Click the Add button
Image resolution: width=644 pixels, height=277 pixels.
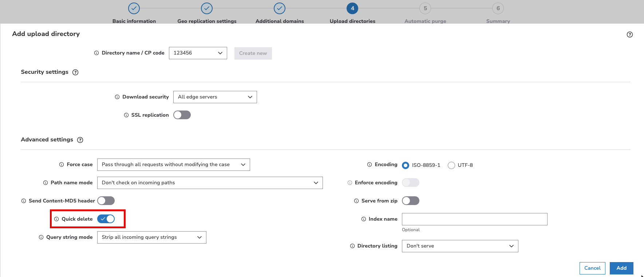coord(621,268)
